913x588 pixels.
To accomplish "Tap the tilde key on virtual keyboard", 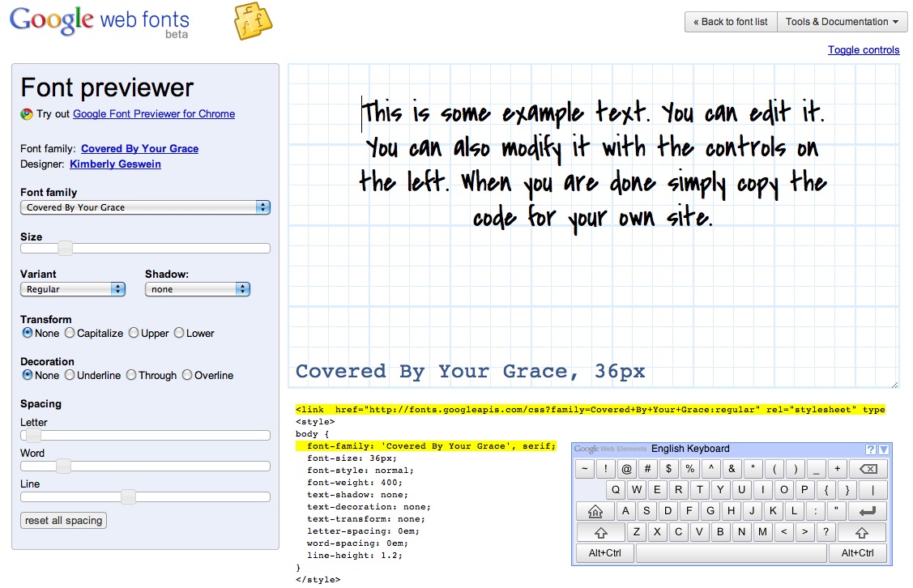I will click(585, 469).
